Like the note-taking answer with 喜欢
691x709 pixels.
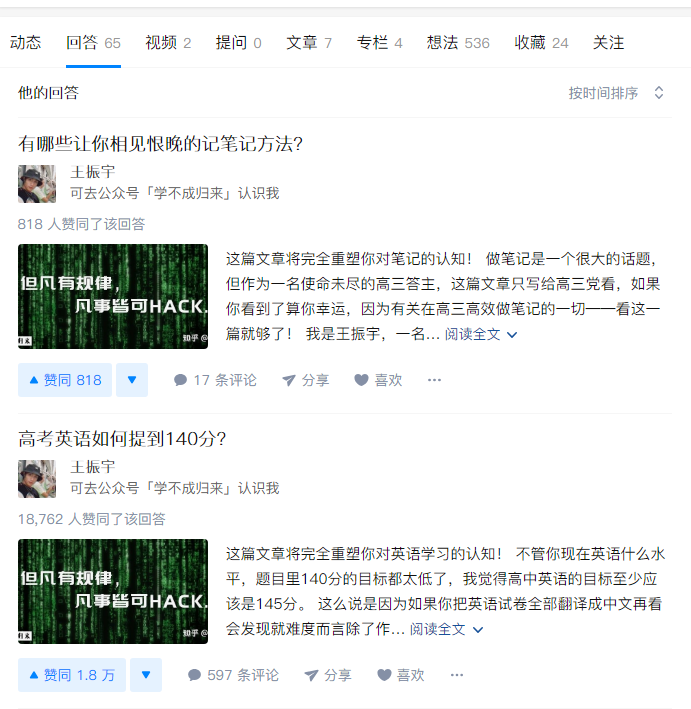378,380
